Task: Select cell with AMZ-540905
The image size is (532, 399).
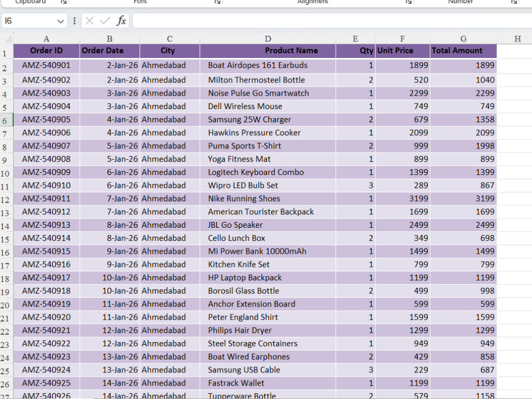Action: coord(46,119)
